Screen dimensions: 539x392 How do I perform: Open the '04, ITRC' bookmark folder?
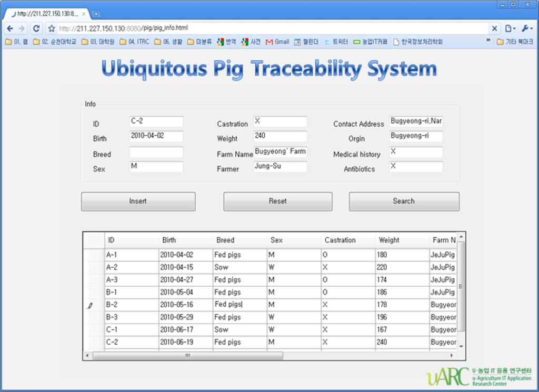(x=134, y=42)
